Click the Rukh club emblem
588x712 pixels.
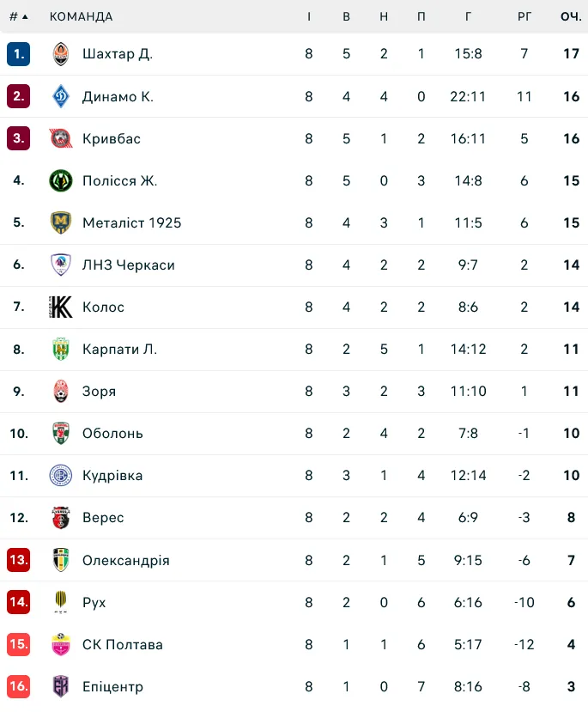click(61, 602)
